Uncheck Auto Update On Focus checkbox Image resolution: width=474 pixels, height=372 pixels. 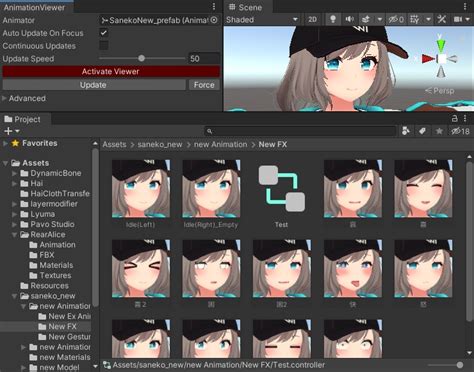click(104, 33)
